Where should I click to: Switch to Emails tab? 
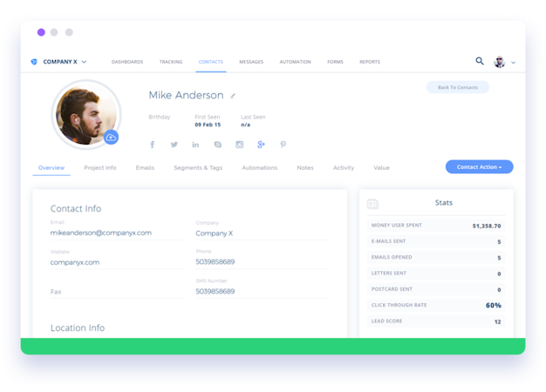pos(145,167)
